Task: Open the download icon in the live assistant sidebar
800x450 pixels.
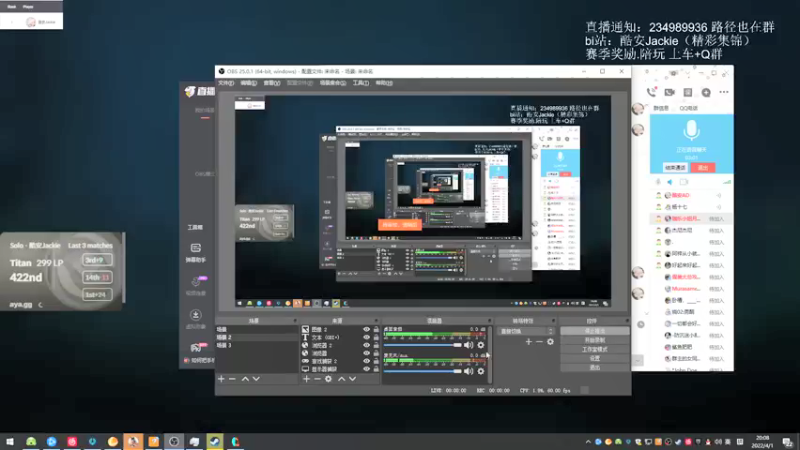Action: pos(195,315)
